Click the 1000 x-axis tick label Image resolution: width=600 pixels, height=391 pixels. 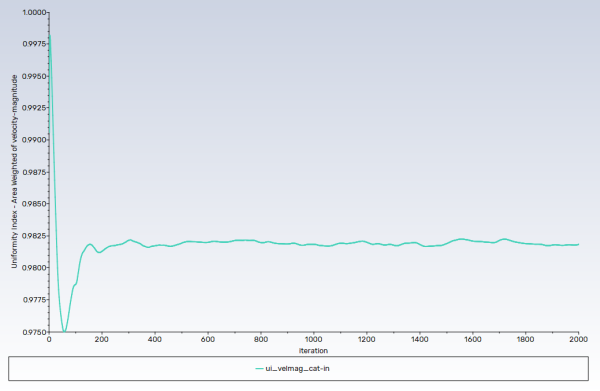tap(313, 339)
